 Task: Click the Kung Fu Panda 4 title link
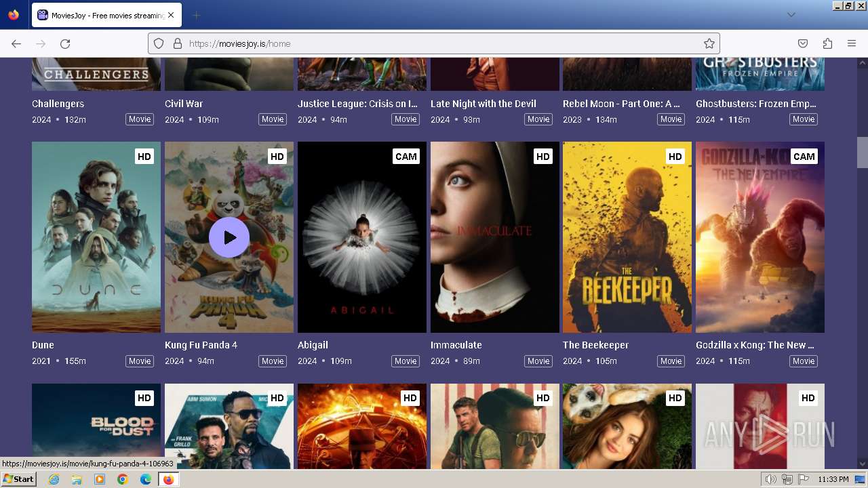pyautogui.click(x=201, y=345)
